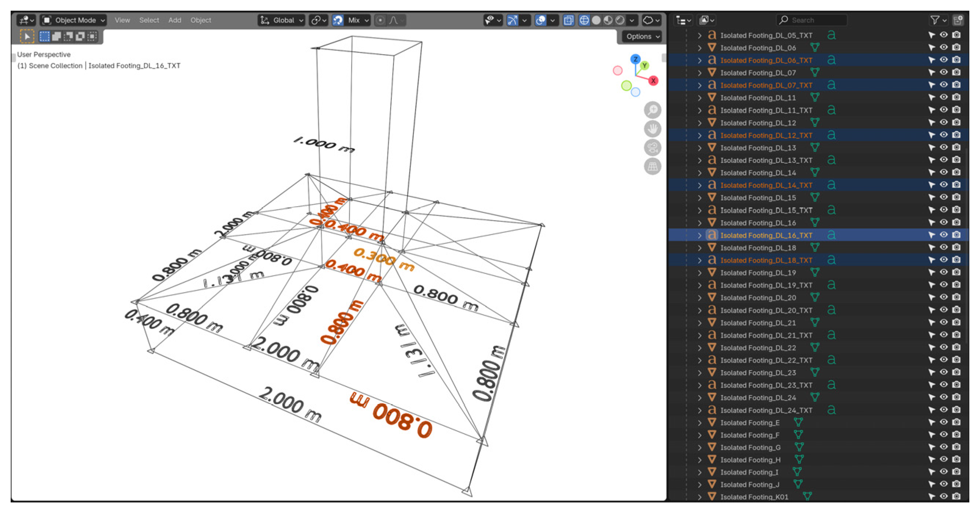
Task: Toggle selectability of Isolated Footing_E
Action: [931, 422]
